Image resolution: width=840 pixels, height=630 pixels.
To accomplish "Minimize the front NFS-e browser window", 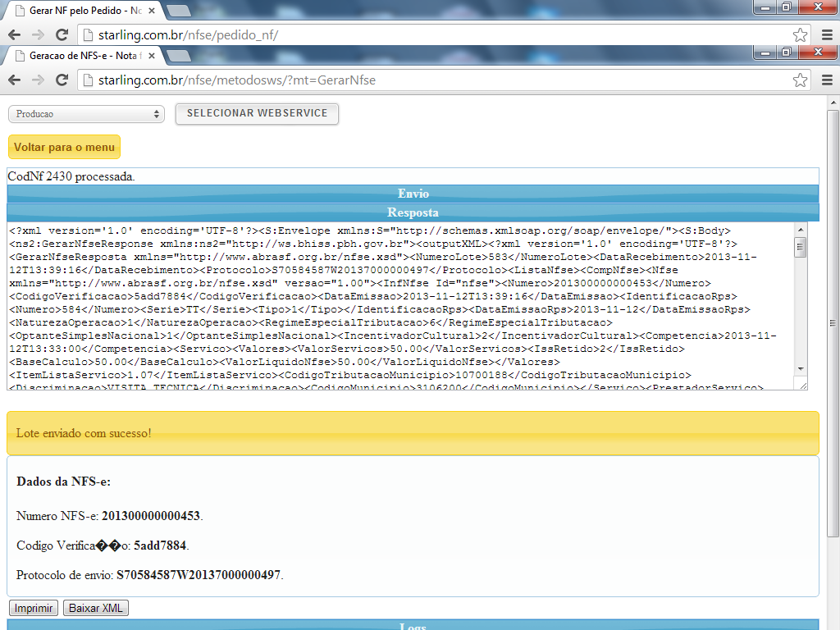I will click(x=765, y=52).
